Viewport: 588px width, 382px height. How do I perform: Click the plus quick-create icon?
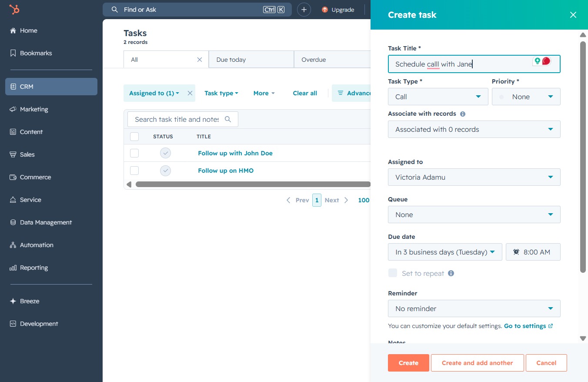(x=304, y=10)
